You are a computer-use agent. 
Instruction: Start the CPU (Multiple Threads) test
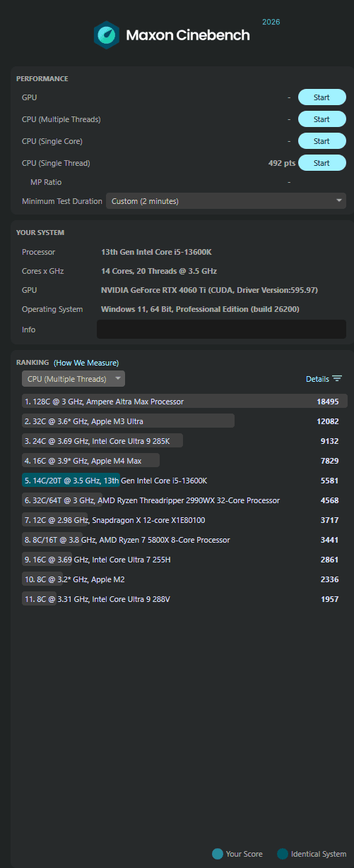pos(321,119)
